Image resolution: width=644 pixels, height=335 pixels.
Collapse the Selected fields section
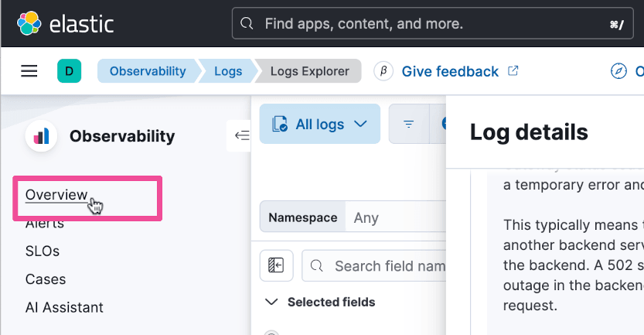[271, 302]
